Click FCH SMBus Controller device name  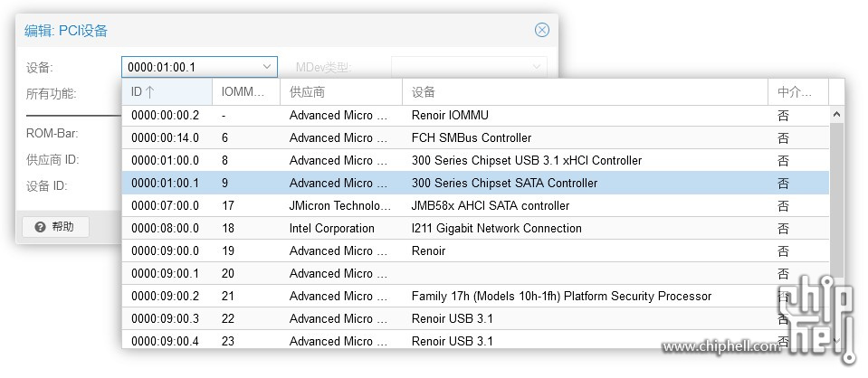[472, 137]
